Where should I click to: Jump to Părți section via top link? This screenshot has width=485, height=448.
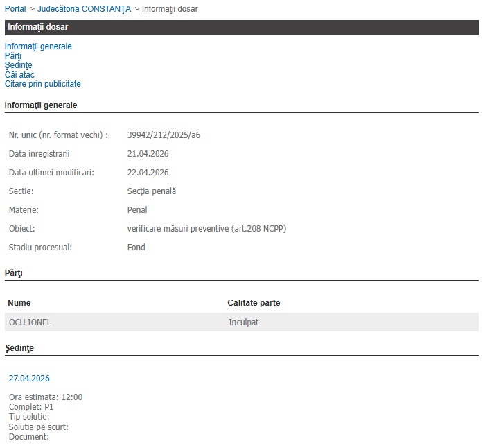(13, 56)
